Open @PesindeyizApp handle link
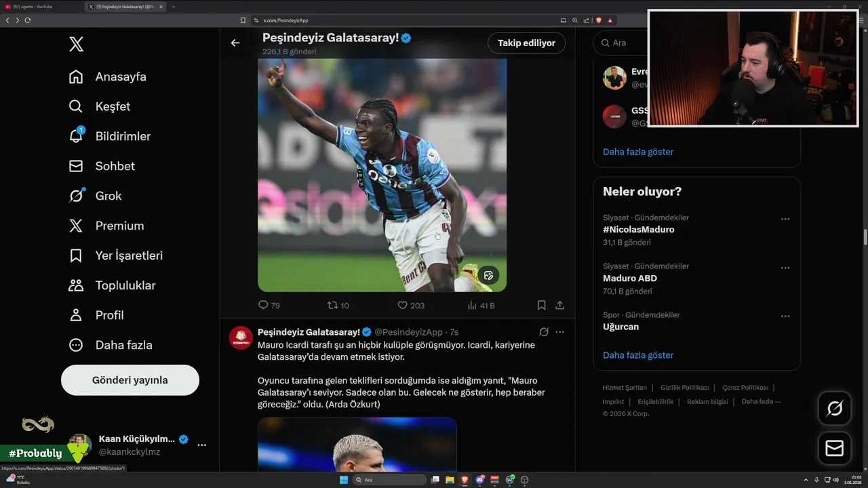 coord(408,332)
